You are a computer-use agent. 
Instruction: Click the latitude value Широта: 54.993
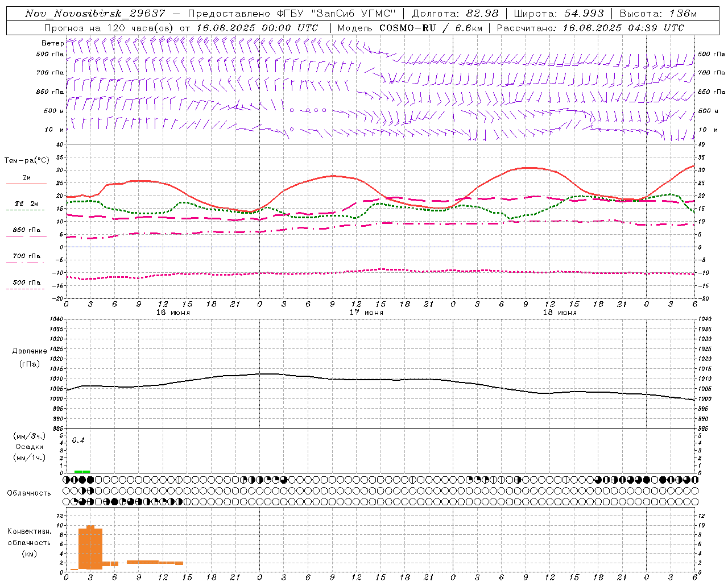pos(559,14)
